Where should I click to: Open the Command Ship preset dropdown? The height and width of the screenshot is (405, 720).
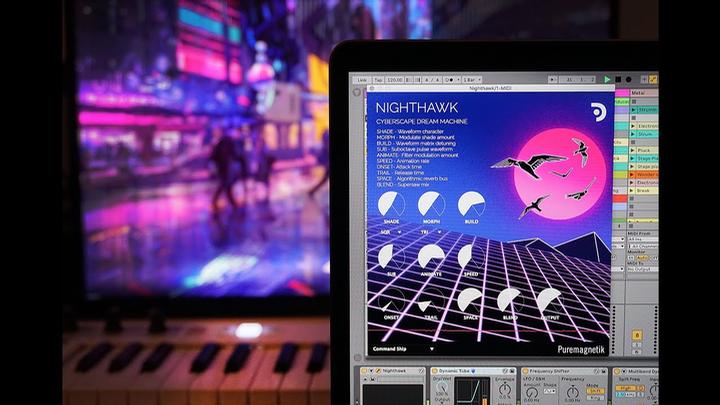pyautogui.click(x=403, y=349)
